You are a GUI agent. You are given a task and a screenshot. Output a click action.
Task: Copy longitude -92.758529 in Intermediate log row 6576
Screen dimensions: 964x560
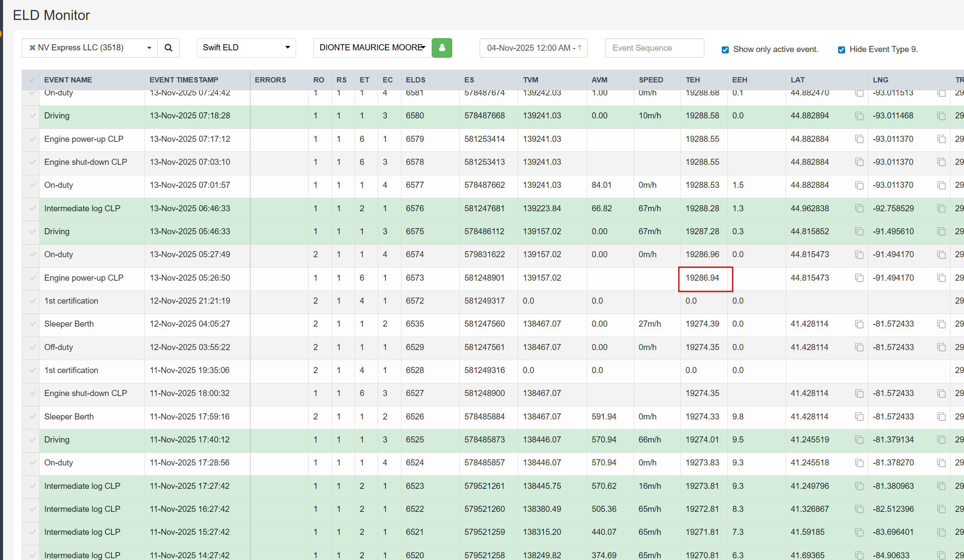(941, 208)
